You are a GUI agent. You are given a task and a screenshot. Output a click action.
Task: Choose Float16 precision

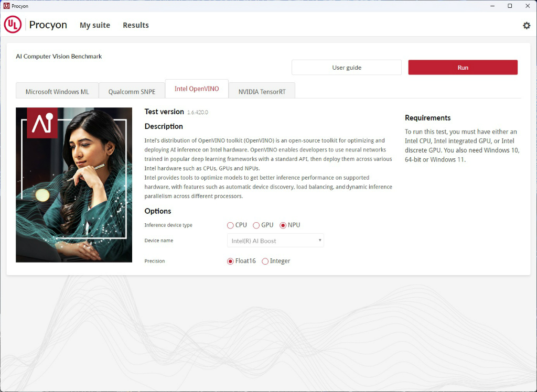point(230,261)
